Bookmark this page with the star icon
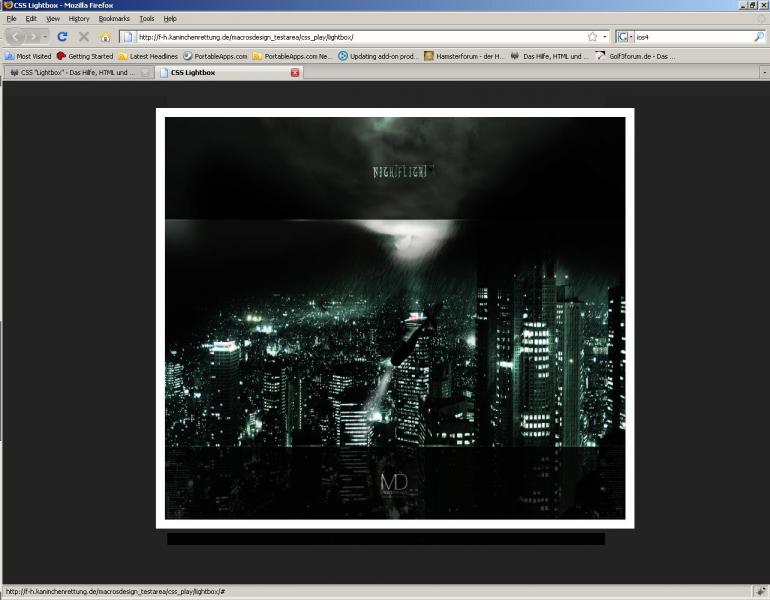The image size is (770, 600). click(592, 37)
